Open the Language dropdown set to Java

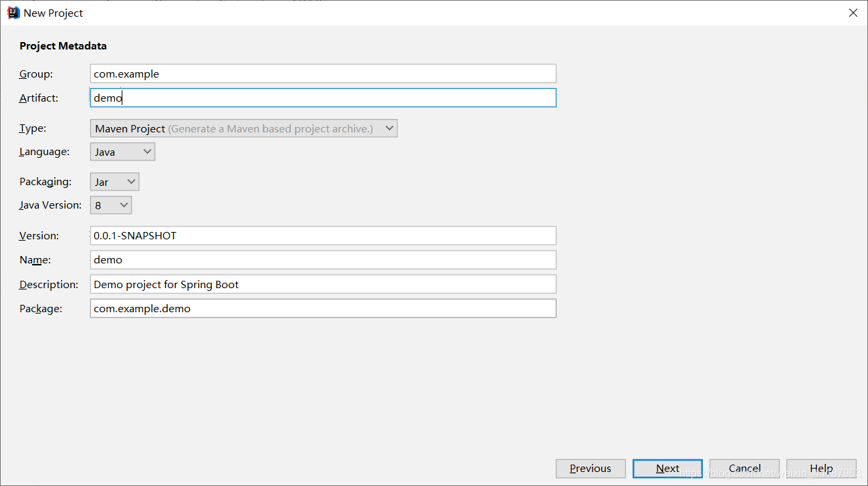[x=122, y=152]
